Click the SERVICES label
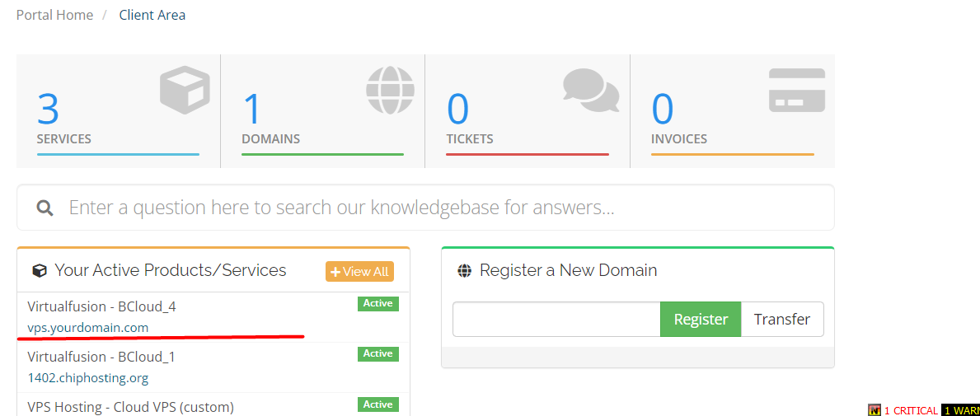This screenshot has width=980, height=416. click(x=63, y=138)
